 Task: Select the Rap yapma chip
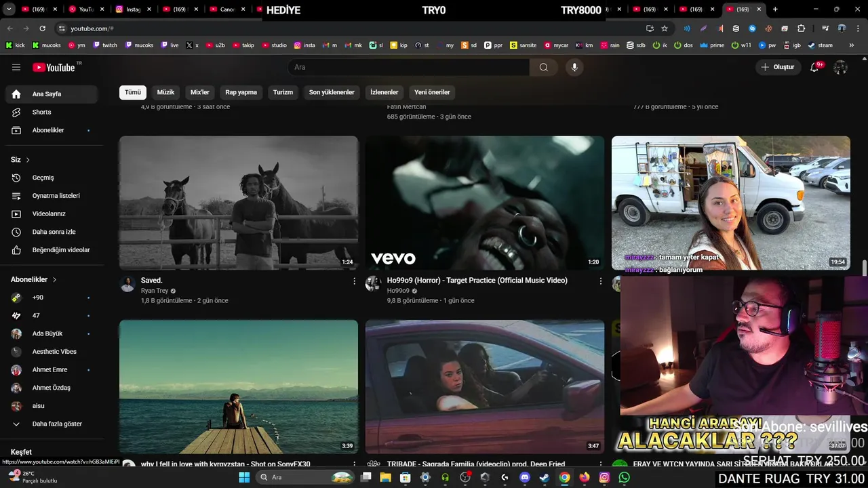tap(241, 92)
